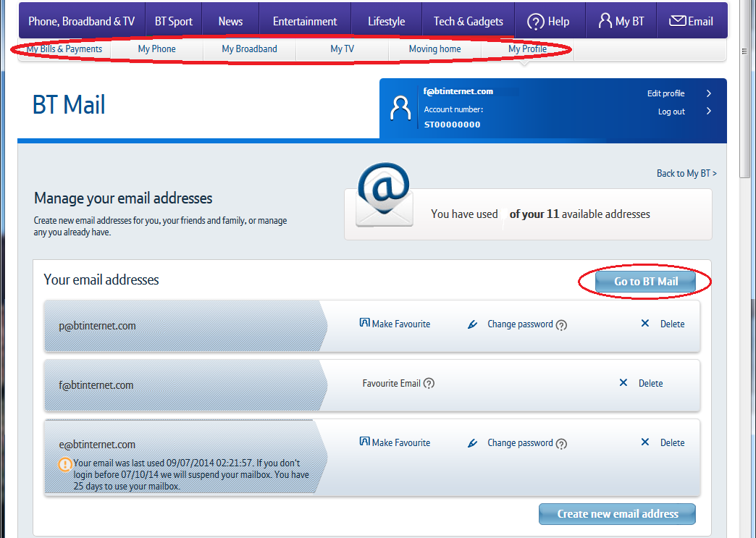Click the Log out chevron arrow
Screen dimensions: 756x538
pyautogui.click(x=708, y=112)
